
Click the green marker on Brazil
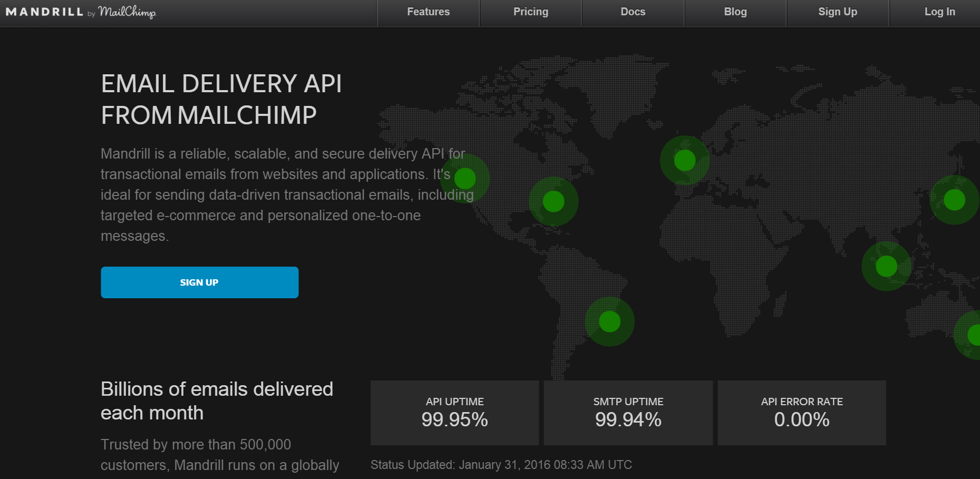point(610,321)
